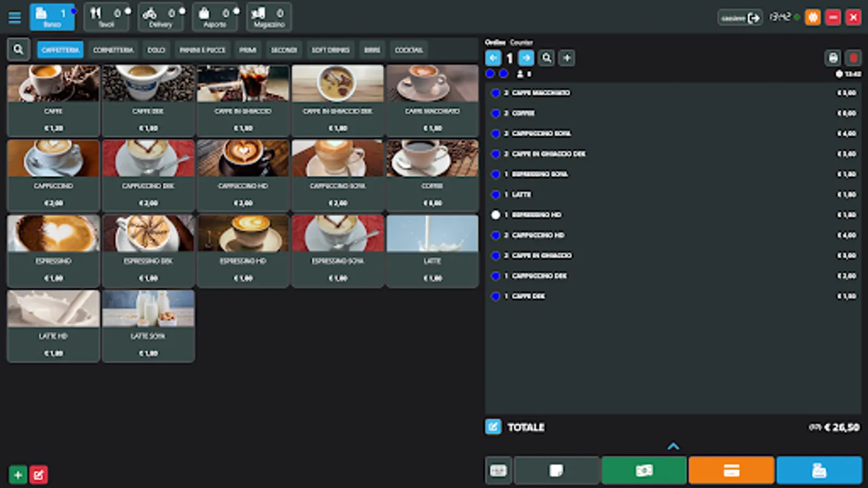Image resolution: width=868 pixels, height=488 pixels.
Task: Open the Magazzino warehouse section
Action: pos(269,17)
